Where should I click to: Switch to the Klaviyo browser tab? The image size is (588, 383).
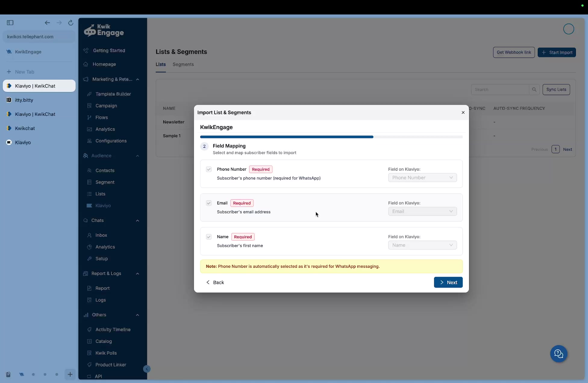click(x=39, y=143)
